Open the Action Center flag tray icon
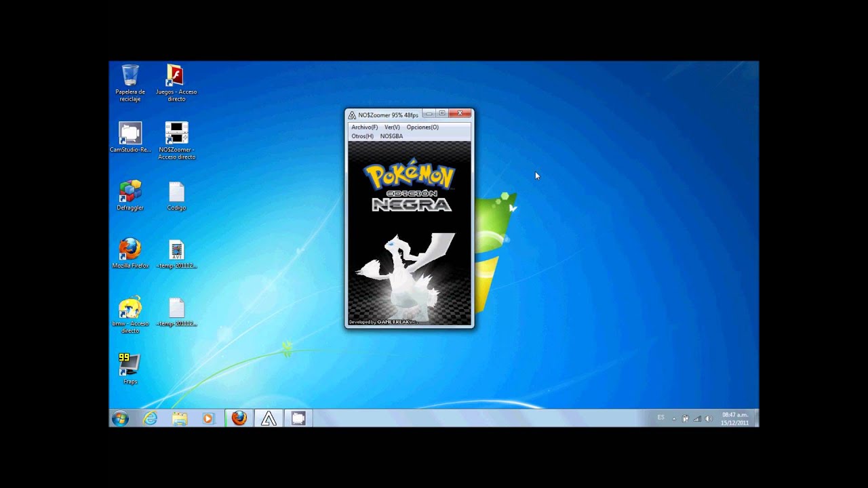This screenshot has width=868, height=488. [686, 418]
